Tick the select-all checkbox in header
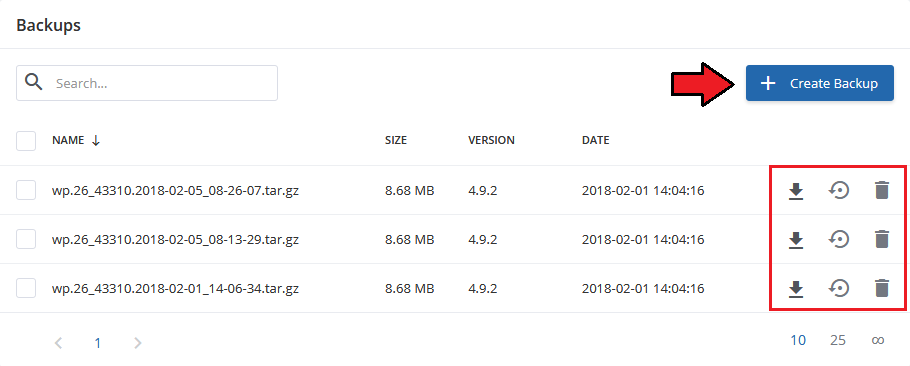 click(x=26, y=141)
